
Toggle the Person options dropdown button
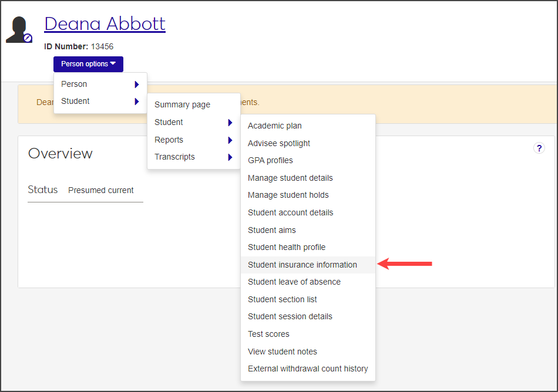click(x=88, y=64)
